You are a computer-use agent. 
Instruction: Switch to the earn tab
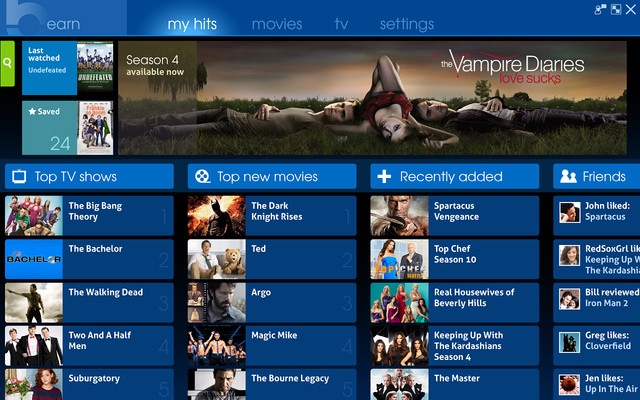[63, 24]
